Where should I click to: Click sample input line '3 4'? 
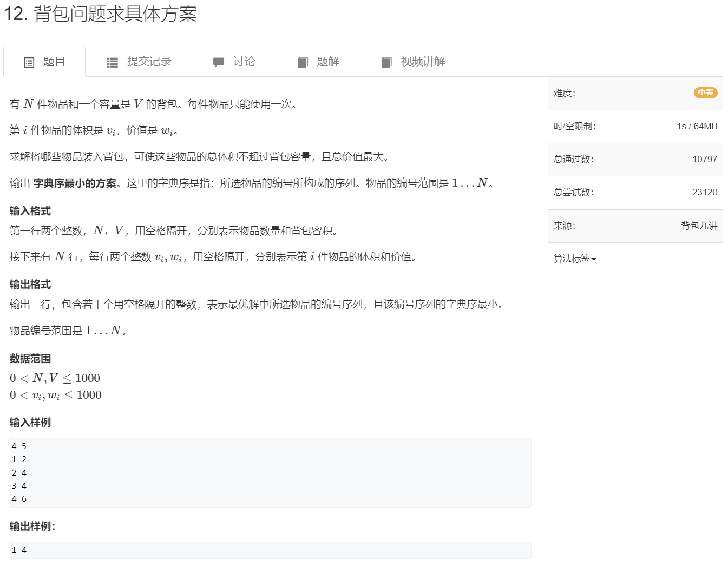click(19, 486)
